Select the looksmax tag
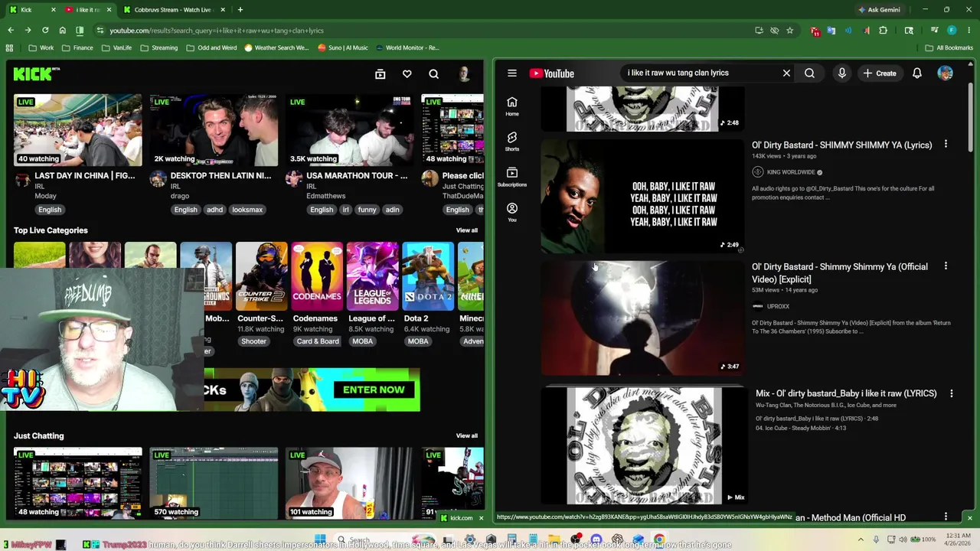Screen dimensions: 980x551 (247, 210)
